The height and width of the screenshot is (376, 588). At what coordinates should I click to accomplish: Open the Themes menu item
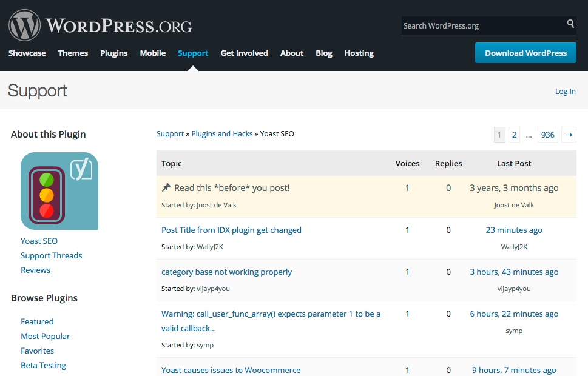(x=73, y=53)
